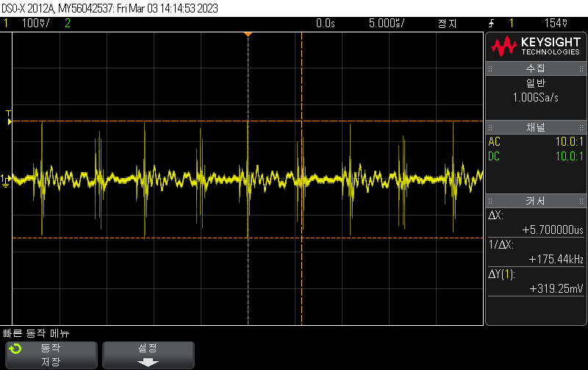The width and height of the screenshot is (588, 370).
Task: Click the trigger level T marker on left edge
Action: click(9, 118)
